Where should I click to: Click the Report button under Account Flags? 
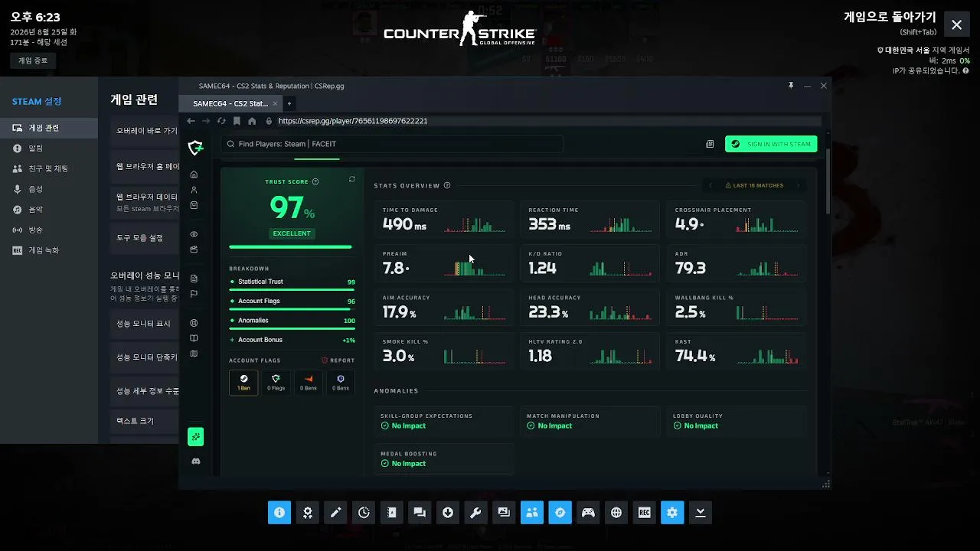click(338, 360)
